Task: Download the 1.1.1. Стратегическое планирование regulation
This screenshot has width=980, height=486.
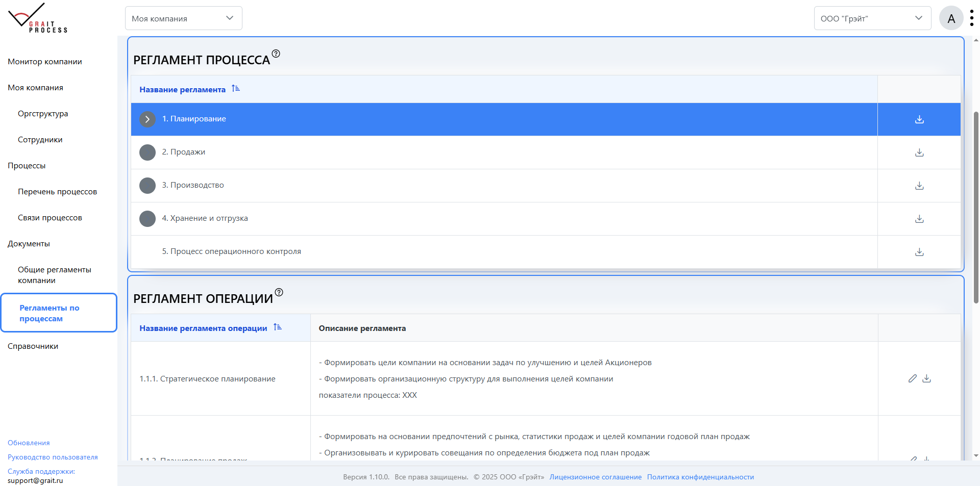Action: 927,378
